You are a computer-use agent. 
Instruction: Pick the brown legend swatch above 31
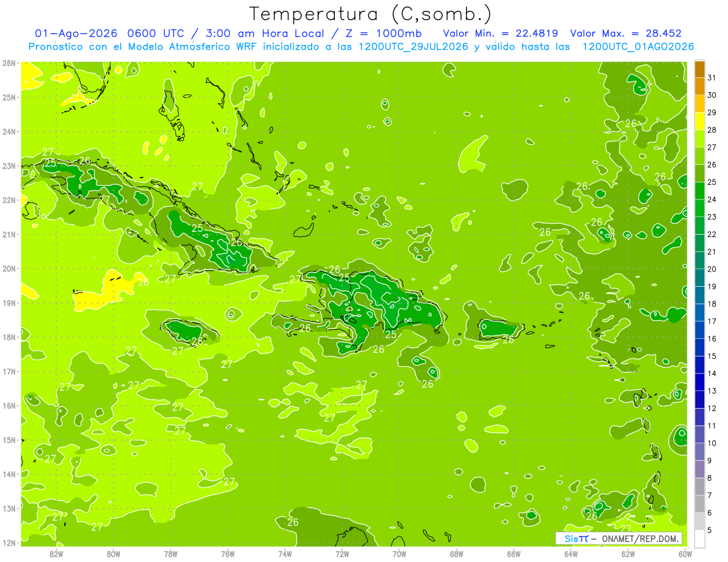pos(699,69)
